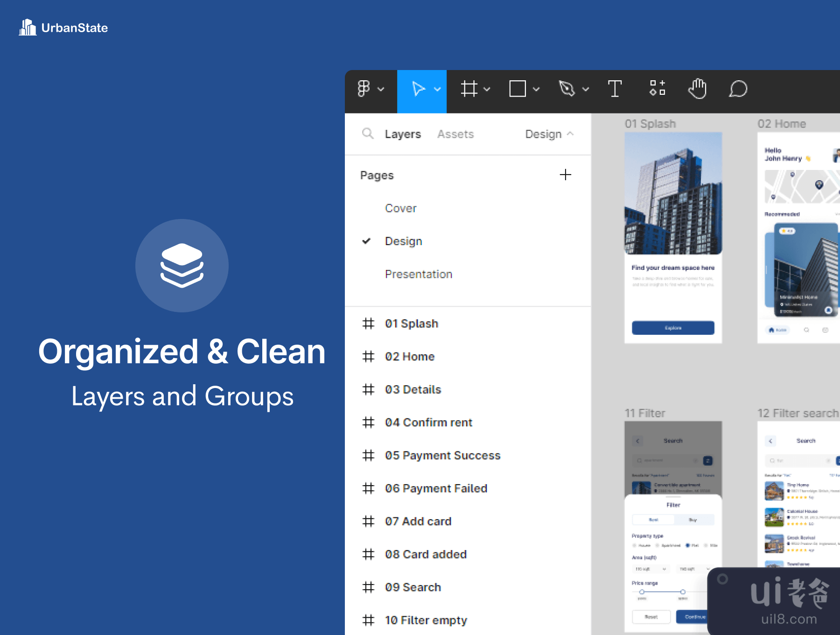Image resolution: width=840 pixels, height=635 pixels.
Task: Select the Frame tool
Action: 469,89
